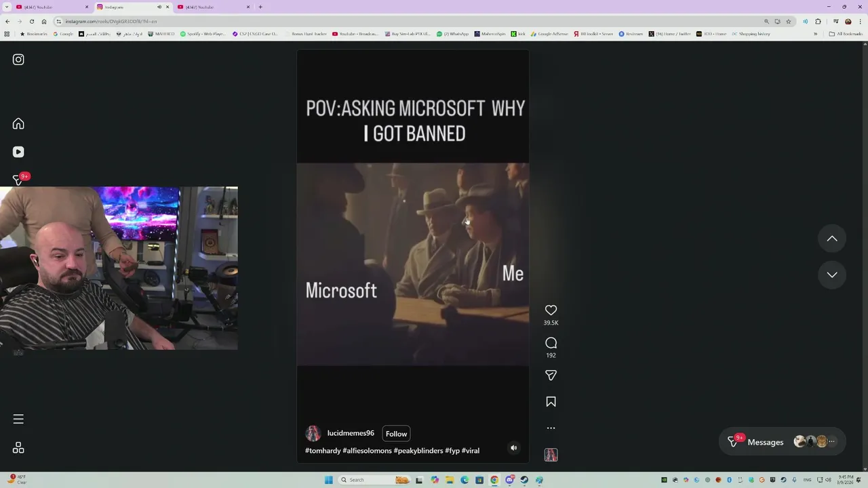The height and width of the screenshot is (488, 868).
Task: Open the Chrome apps grid in bookmarks bar
Action: coord(7,34)
